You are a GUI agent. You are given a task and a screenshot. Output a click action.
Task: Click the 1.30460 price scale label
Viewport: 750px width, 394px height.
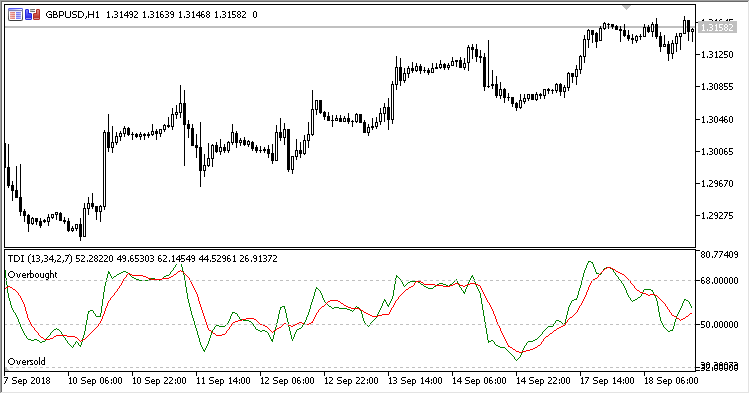coord(717,119)
